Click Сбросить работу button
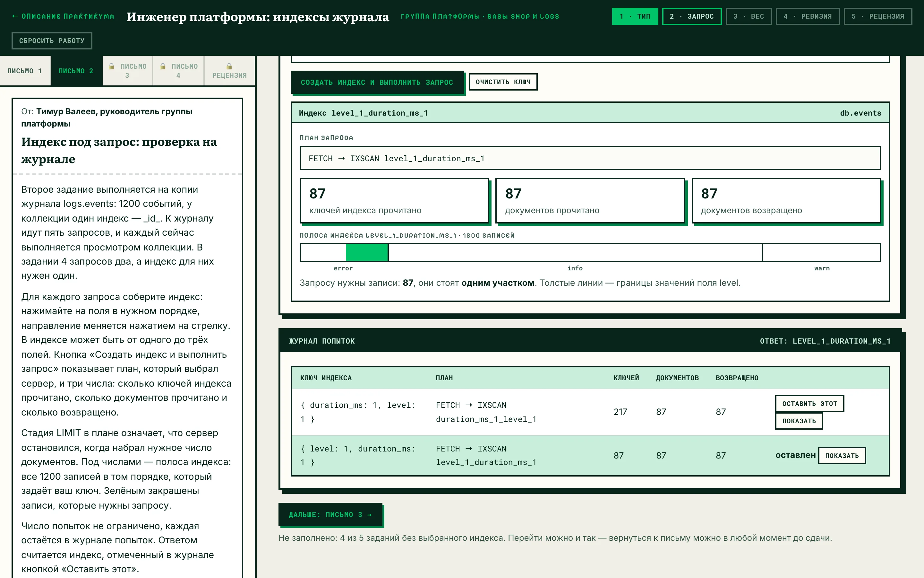Image resolution: width=924 pixels, height=578 pixels. coord(52,40)
